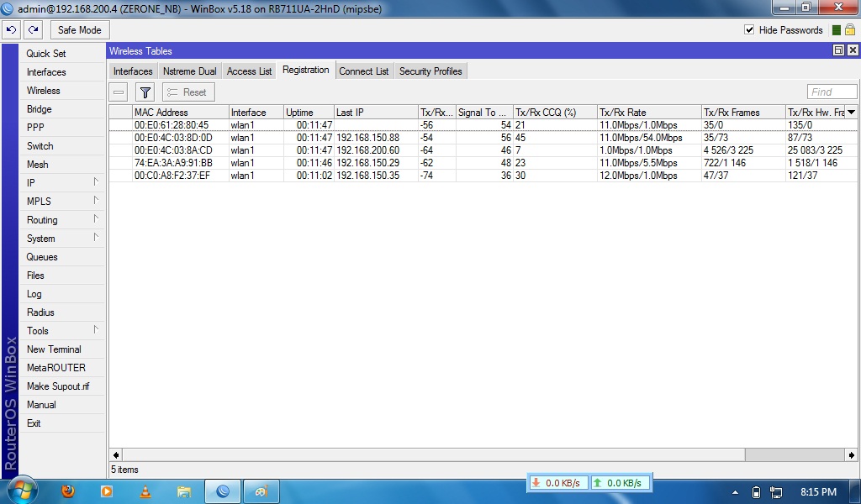Click the 8:15 PM taskbar clock

click(x=818, y=492)
